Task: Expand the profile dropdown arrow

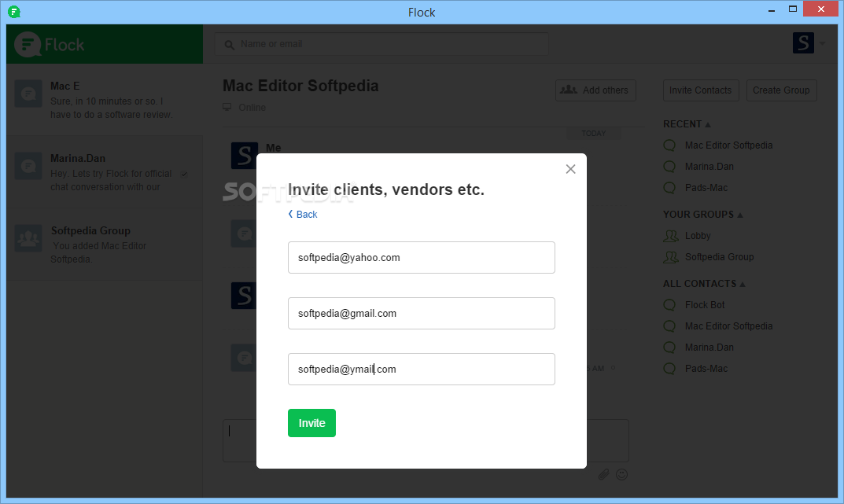Action: 823,43
